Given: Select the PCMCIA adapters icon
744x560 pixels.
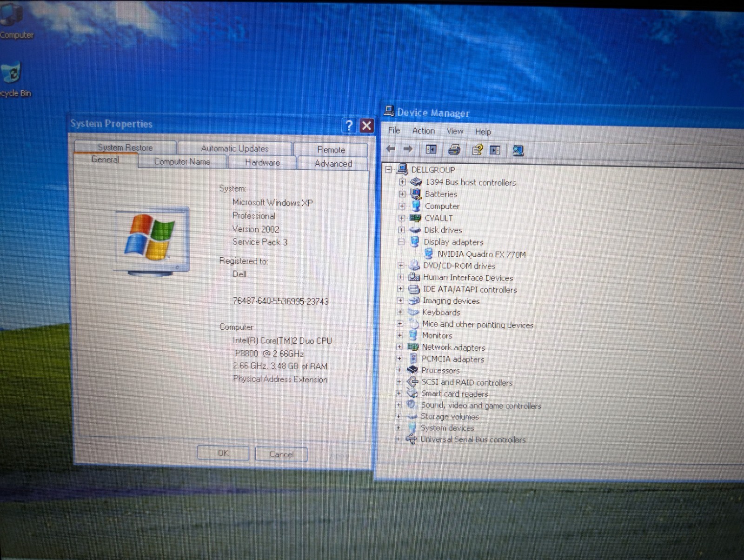Looking at the screenshot, I should click(x=413, y=359).
